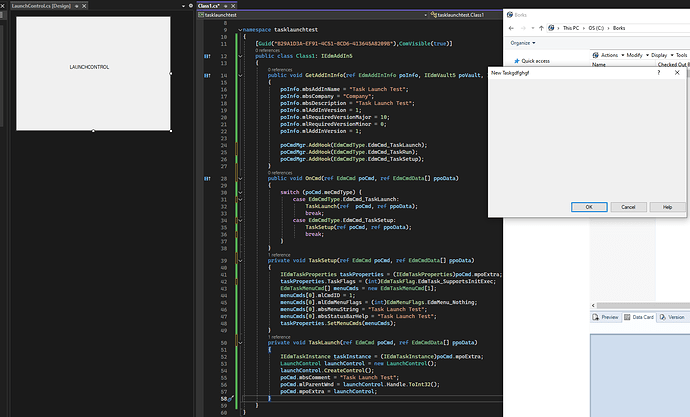
Task: Collapse the Class1 class block
Action: pyautogui.click(x=240, y=56)
